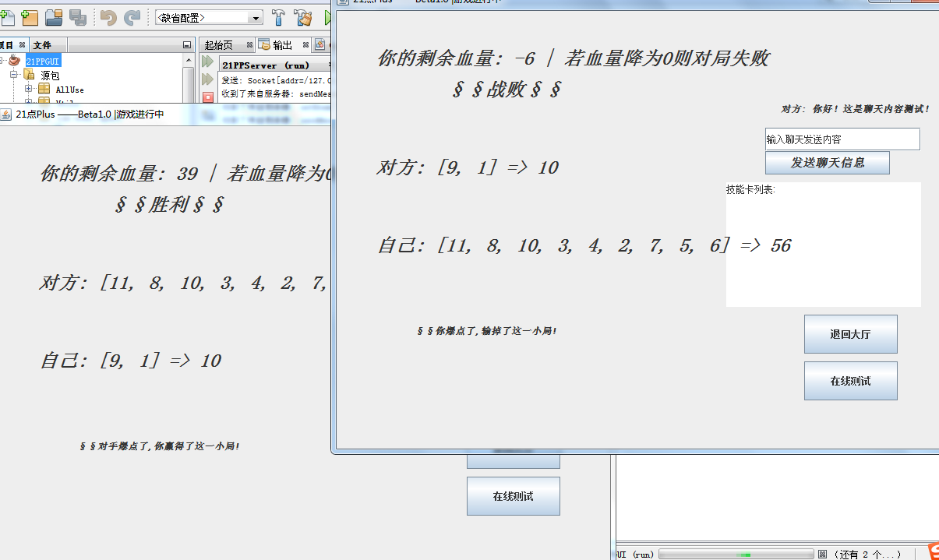Click the run progress bar in the status bar
939x560 pixels.
click(x=736, y=554)
